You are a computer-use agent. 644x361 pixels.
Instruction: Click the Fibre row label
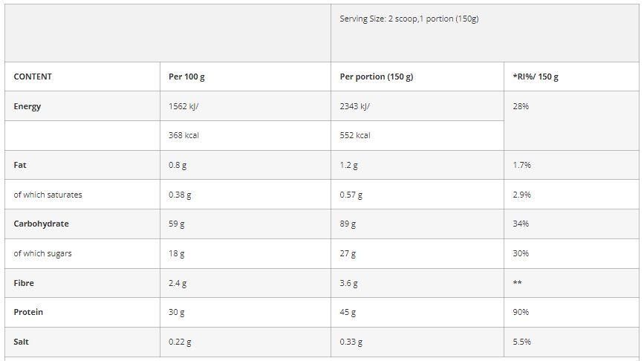click(24, 283)
